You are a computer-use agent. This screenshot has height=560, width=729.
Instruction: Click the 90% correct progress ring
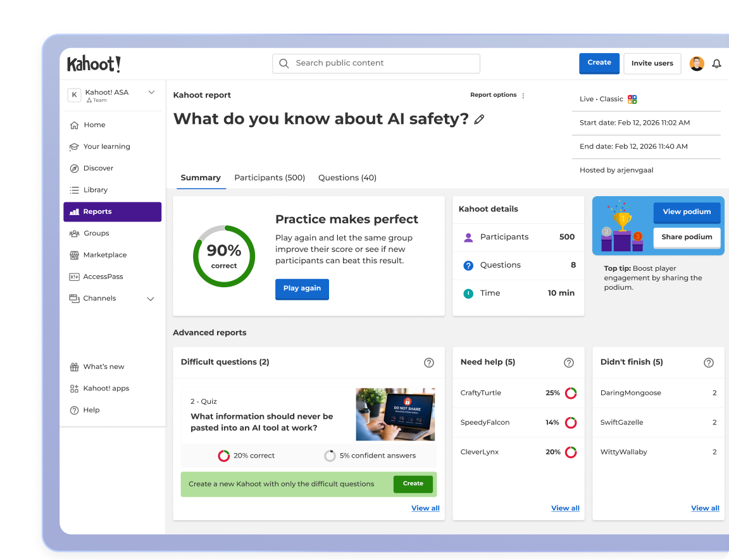[224, 256]
